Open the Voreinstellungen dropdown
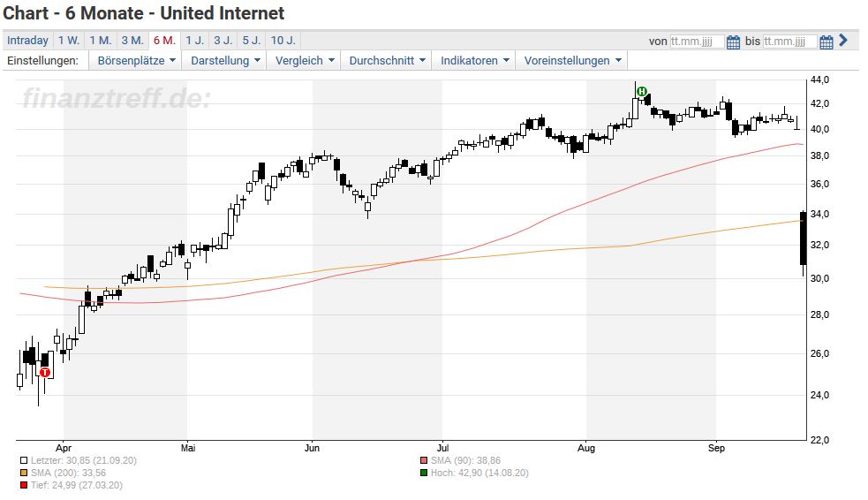The width and height of the screenshot is (868, 500). point(572,60)
